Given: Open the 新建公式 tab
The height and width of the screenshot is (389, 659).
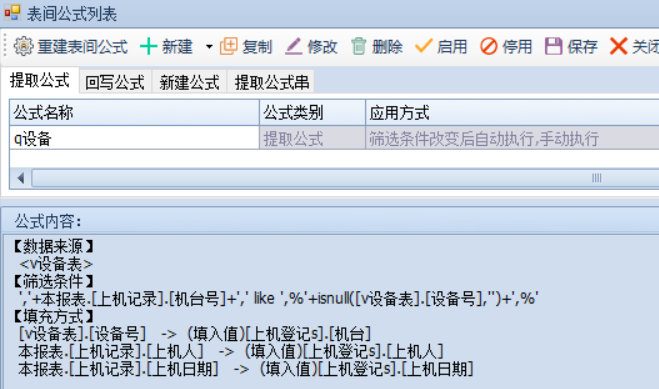Looking at the screenshot, I should (189, 82).
